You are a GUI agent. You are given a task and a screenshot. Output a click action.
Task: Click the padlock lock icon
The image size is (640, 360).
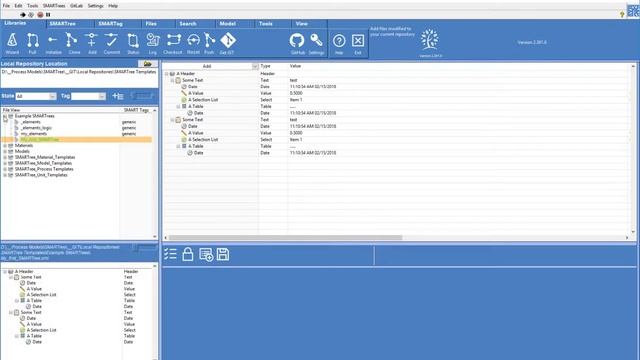coord(188,254)
